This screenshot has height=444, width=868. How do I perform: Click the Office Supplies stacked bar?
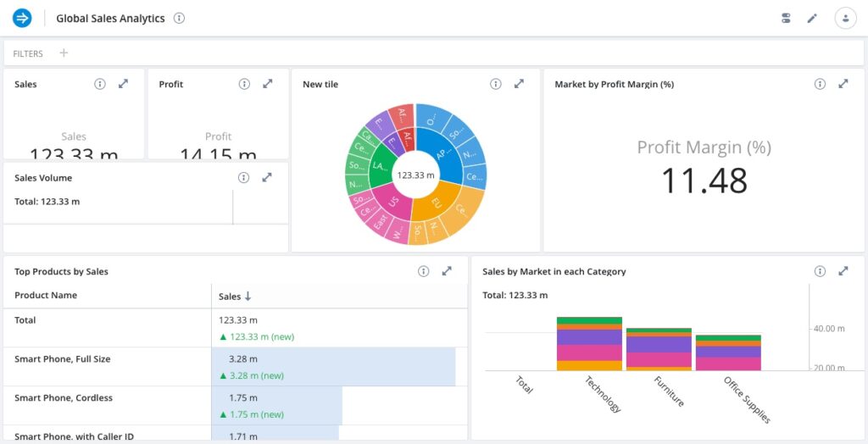(x=728, y=352)
